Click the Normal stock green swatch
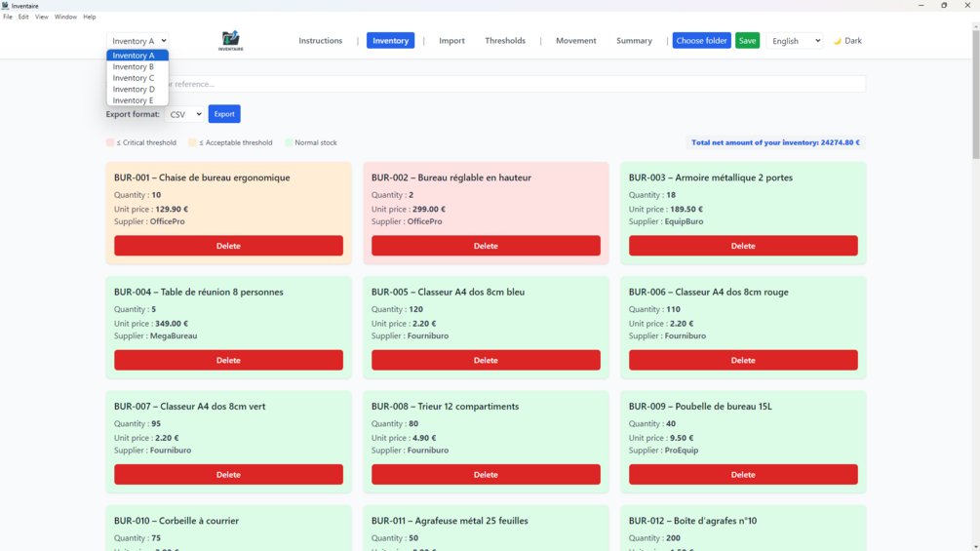 (x=289, y=142)
